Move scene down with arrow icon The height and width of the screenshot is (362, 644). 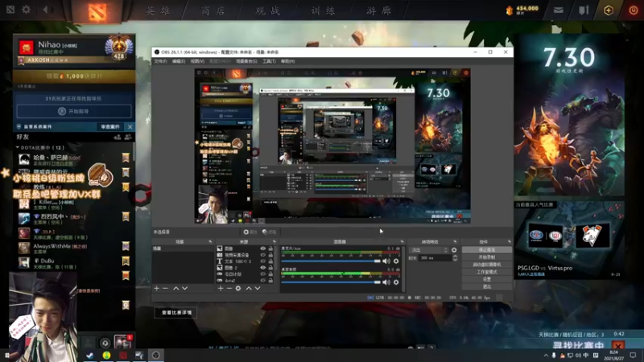coord(185,289)
